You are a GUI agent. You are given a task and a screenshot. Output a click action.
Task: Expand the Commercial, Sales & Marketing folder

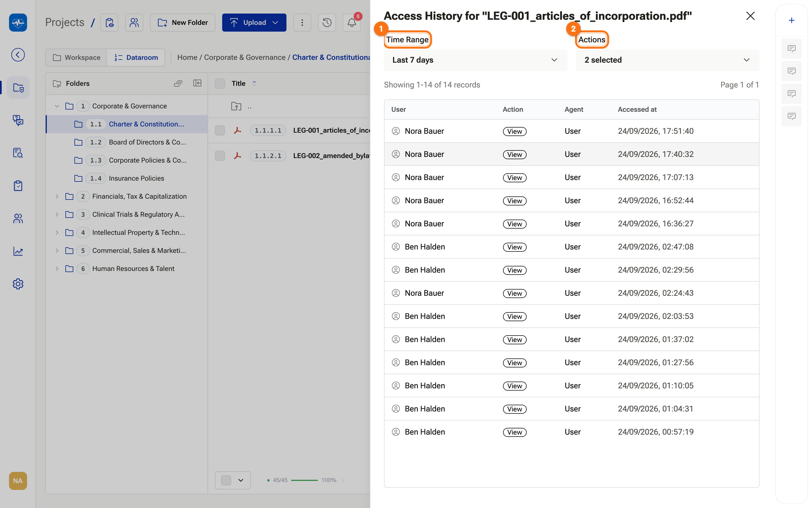57,251
